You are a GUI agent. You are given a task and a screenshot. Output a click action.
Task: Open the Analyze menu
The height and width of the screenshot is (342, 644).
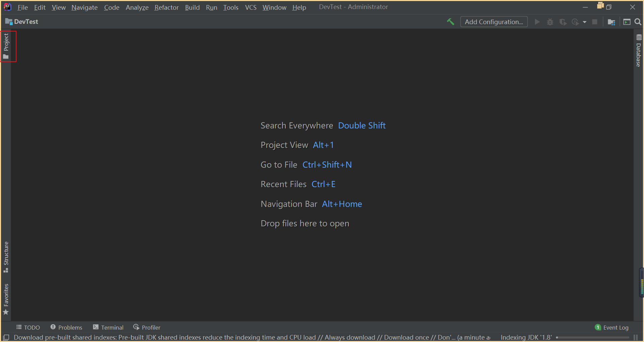(x=137, y=7)
